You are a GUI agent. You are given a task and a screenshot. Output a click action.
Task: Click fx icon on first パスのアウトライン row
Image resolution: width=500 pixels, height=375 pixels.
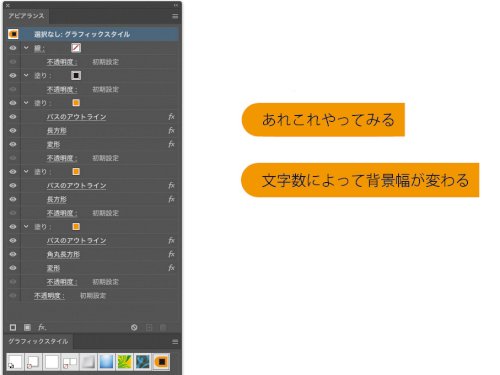pos(171,117)
